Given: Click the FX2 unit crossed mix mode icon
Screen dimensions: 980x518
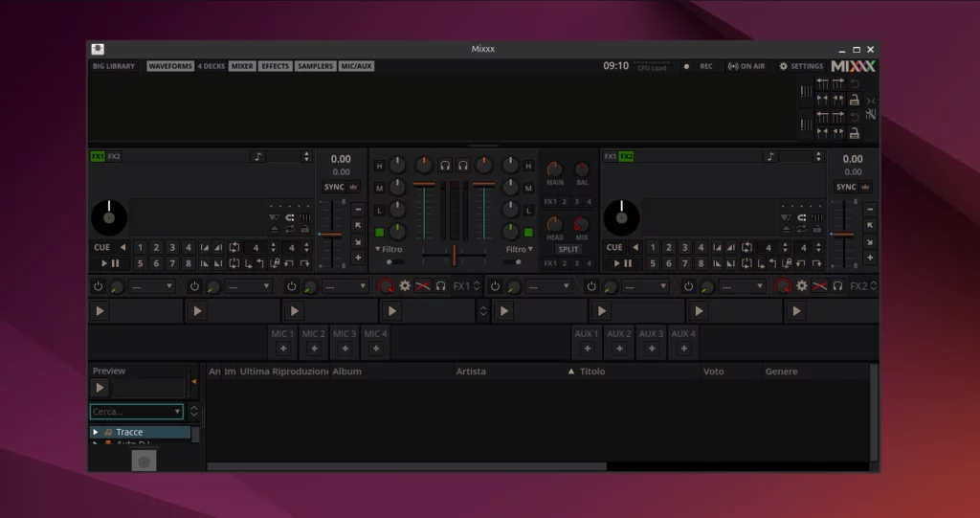Looking at the screenshot, I should pos(820,286).
